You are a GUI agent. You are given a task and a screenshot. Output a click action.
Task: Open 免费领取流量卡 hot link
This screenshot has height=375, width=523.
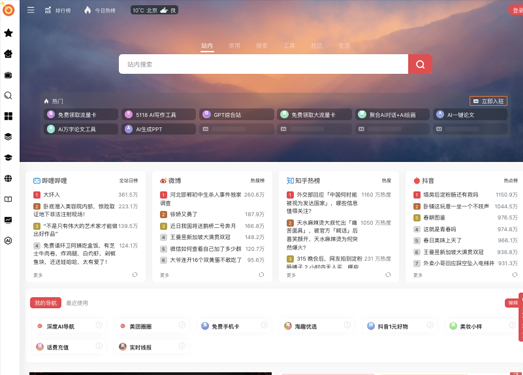coord(81,115)
